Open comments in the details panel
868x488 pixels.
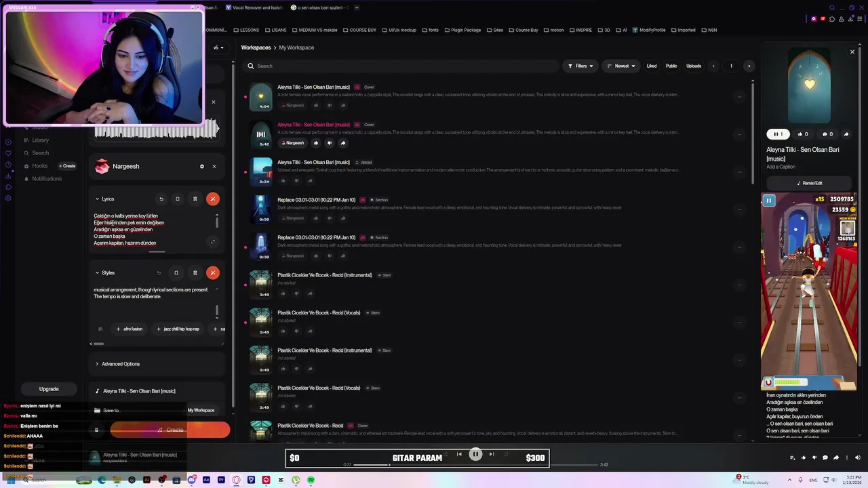coord(827,134)
